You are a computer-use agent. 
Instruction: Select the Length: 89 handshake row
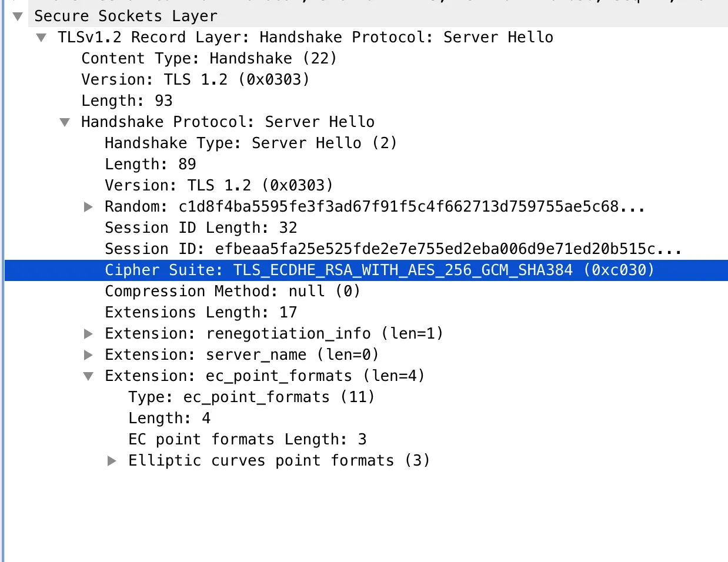[151, 165]
